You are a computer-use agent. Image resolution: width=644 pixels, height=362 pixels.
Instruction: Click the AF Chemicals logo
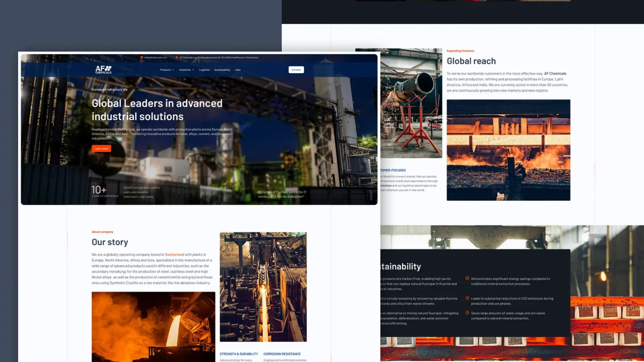tap(103, 70)
